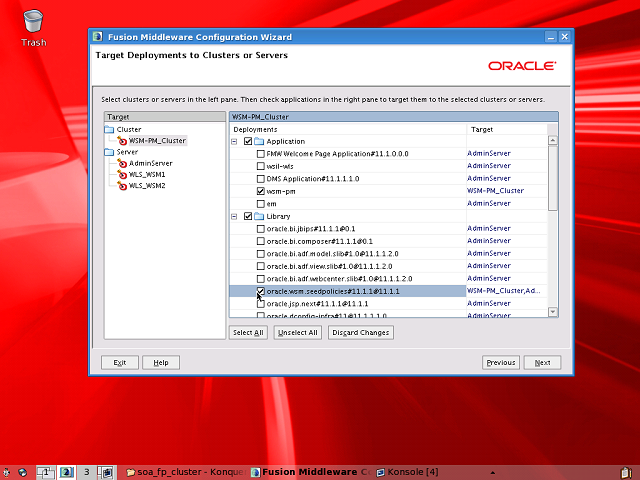Viewport: 640px width, 480px height.
Task: Check oracle.bi.adf.model.slib library checkbox
Action: (x=260, y=254)
